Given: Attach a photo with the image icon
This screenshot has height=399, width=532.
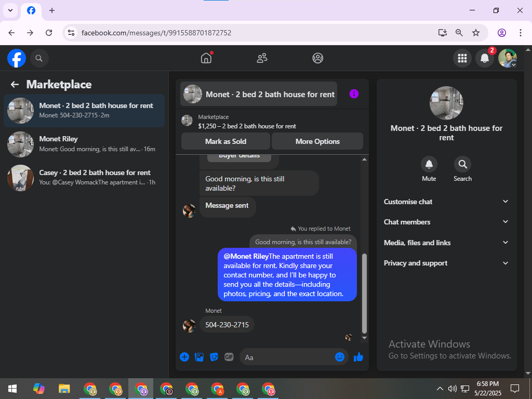Looking at the screenshot, I should click(x=199, y=357).
